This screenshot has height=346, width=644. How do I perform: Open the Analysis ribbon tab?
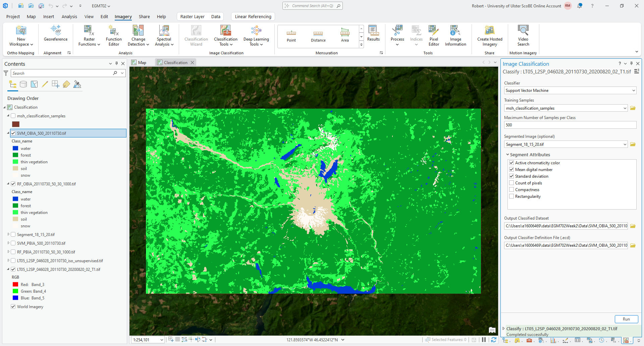(x=69, y=17)
